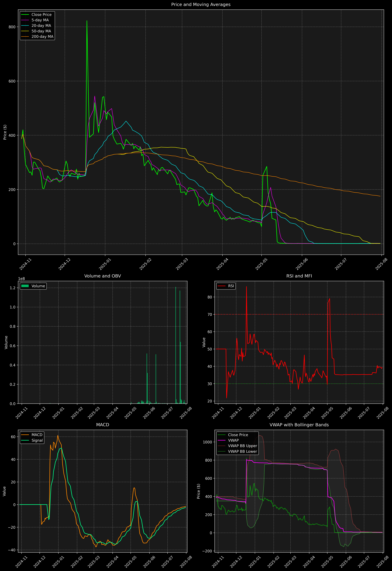Select the '5-day MA' legend entry
Viewport: 392px width, 571px height.
click(40, 20)
